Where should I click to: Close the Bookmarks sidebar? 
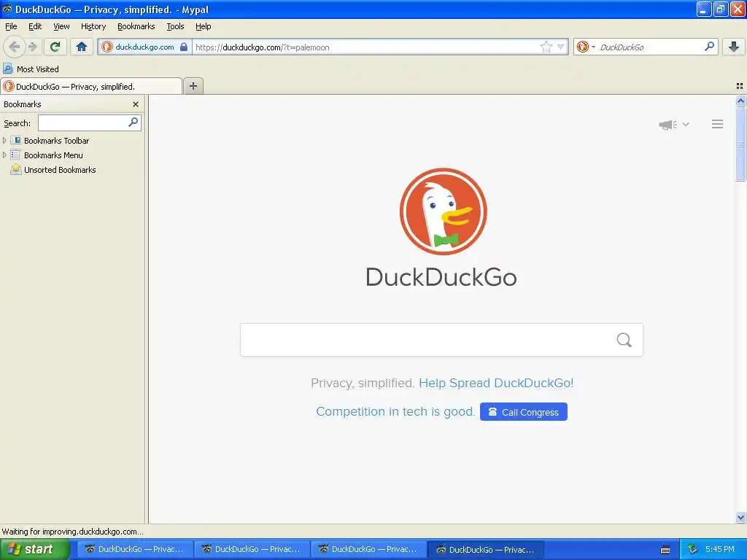pos(136,104)
